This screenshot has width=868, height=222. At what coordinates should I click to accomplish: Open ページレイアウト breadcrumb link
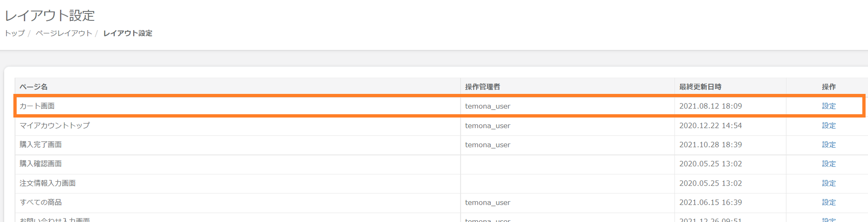coord(64,33)
